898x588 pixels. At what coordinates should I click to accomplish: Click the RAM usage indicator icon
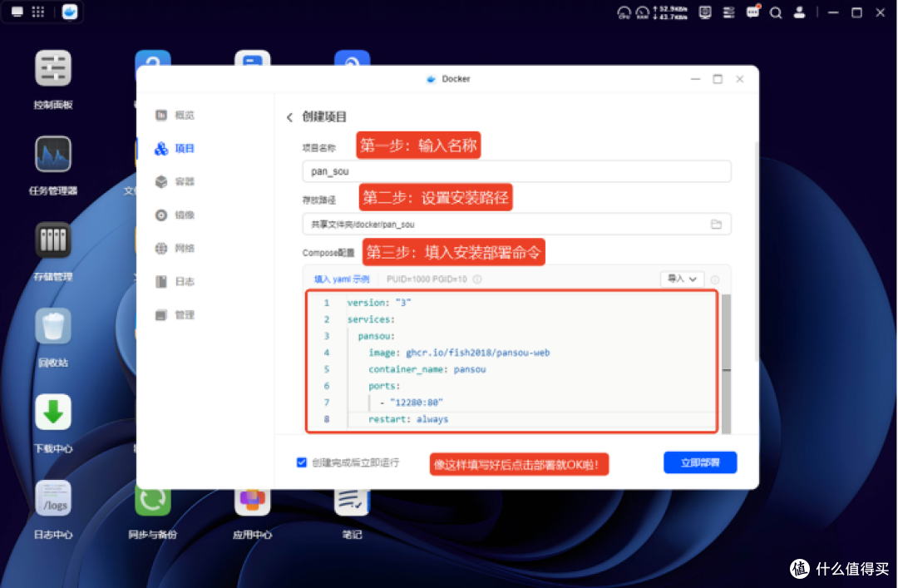coord(643,12)
